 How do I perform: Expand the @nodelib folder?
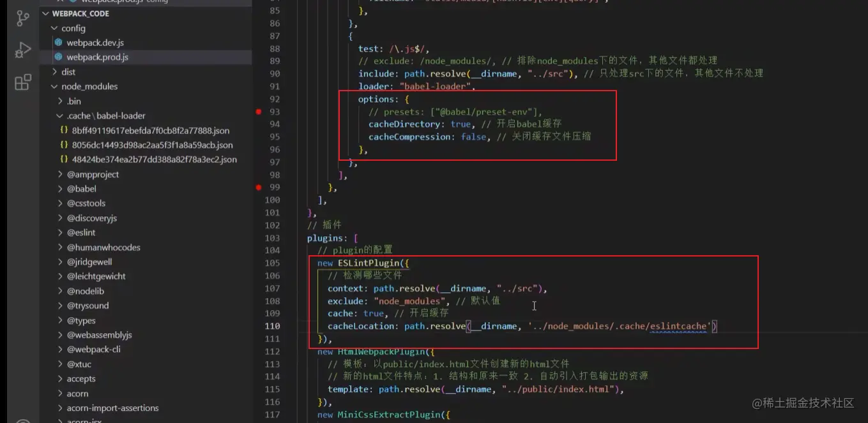86,291
